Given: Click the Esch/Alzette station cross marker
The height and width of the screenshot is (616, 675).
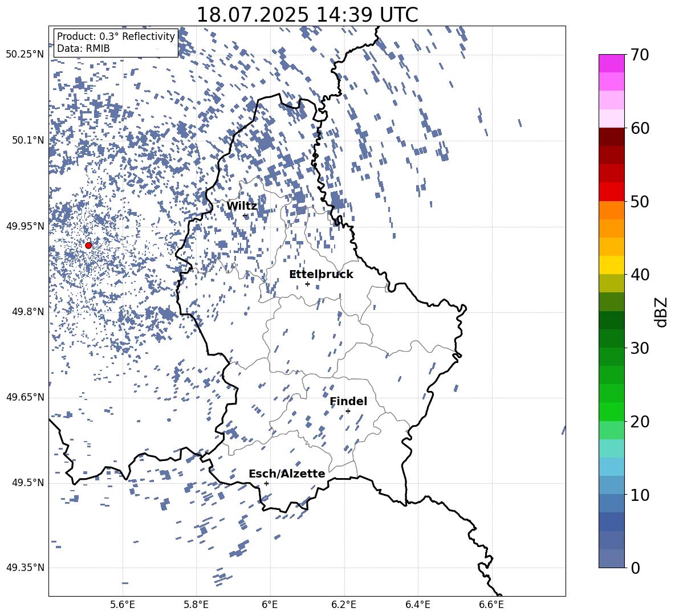Looking at the screenshot, I should (x=266, y=483).
